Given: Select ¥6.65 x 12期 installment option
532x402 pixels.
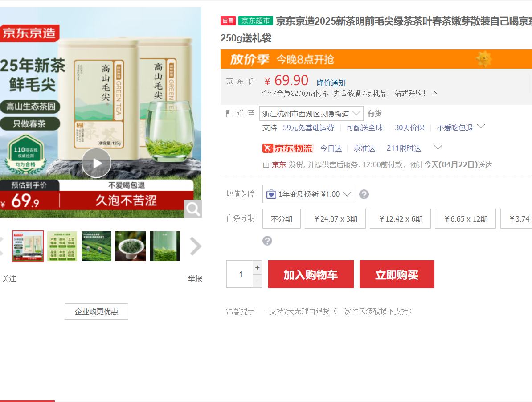Looking at the screenshot, I should pos(466,219).
